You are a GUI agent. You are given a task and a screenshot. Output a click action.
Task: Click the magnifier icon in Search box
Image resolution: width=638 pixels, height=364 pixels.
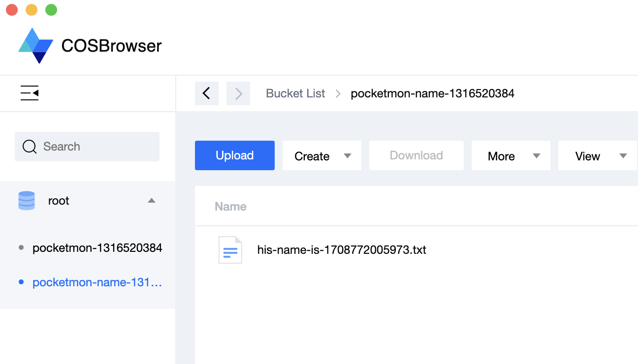[x=30, y=147]
